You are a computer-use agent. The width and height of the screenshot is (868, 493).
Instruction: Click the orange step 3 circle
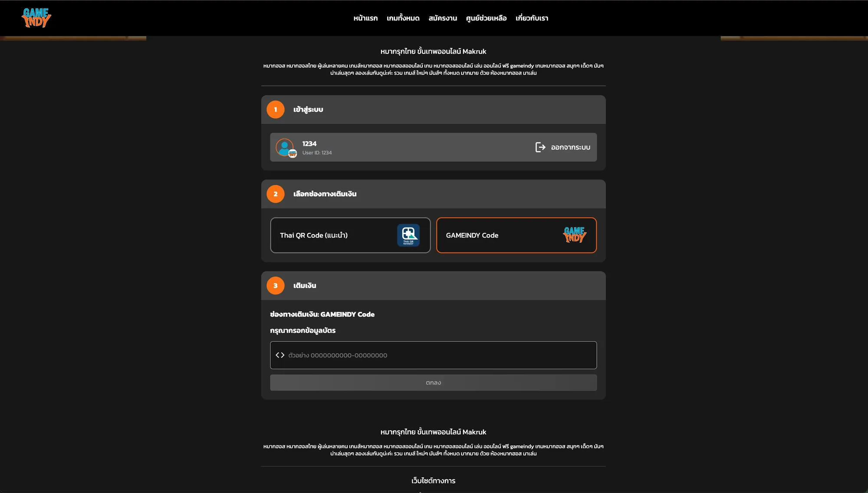(x=275, y=286)
